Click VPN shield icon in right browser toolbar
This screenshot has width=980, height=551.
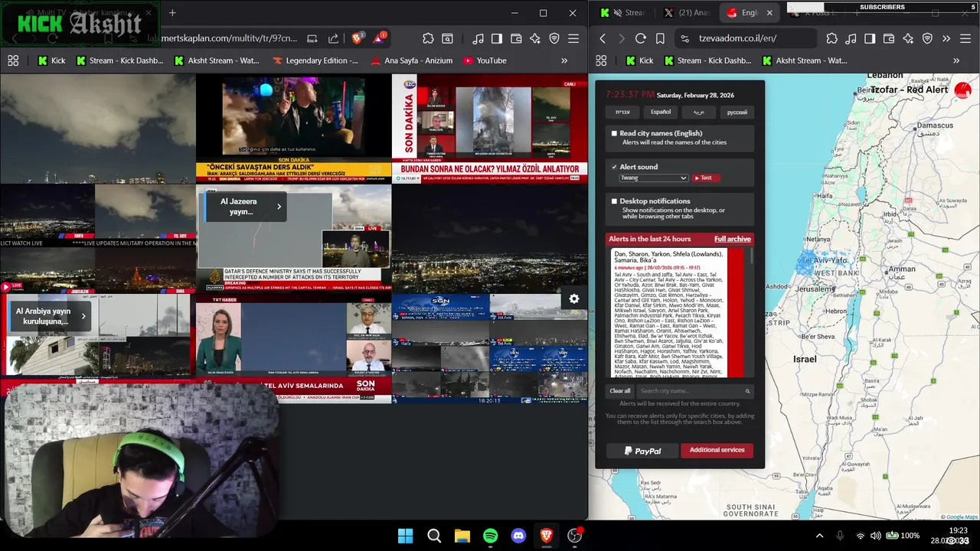[927, 38]
